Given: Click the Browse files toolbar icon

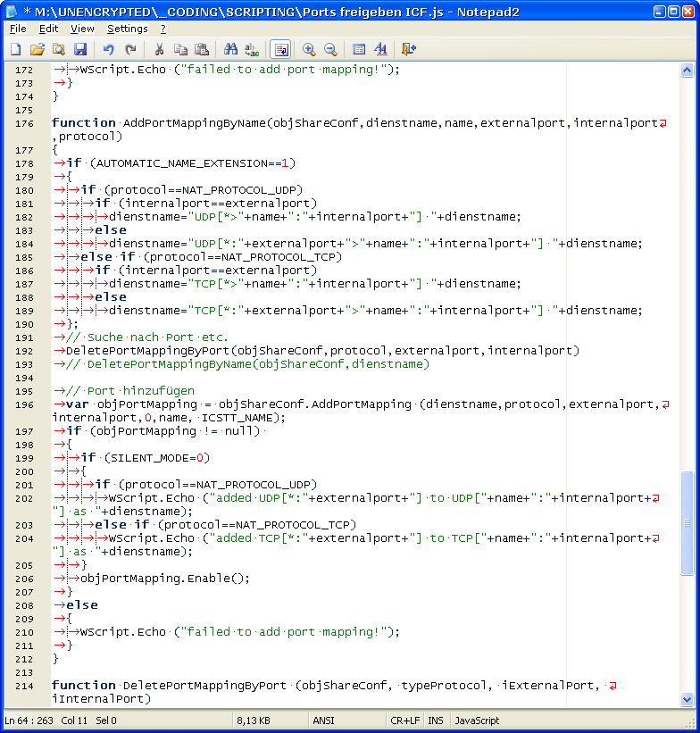Looking at the screenshot, I should (x=59, y=49).
